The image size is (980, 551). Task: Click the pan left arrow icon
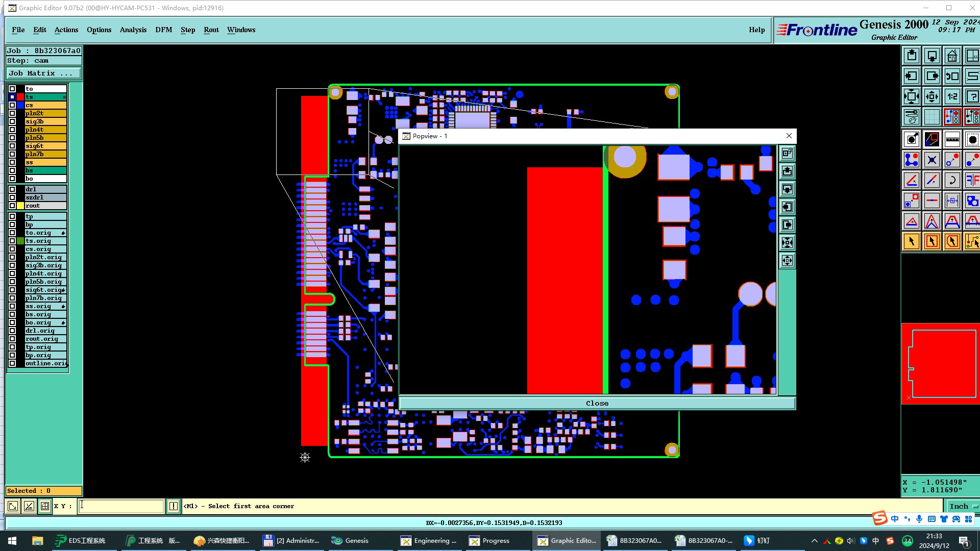tap(912, 76)
